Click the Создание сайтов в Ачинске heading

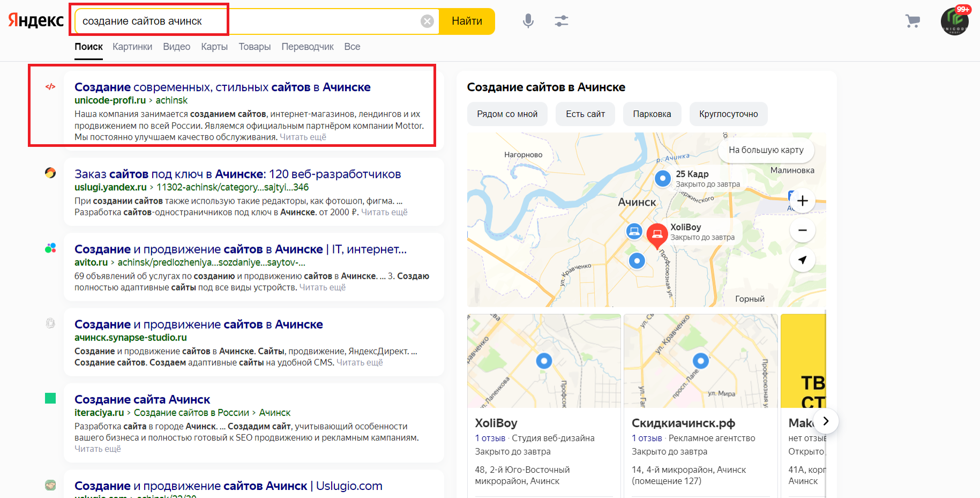tap(546, 87)
